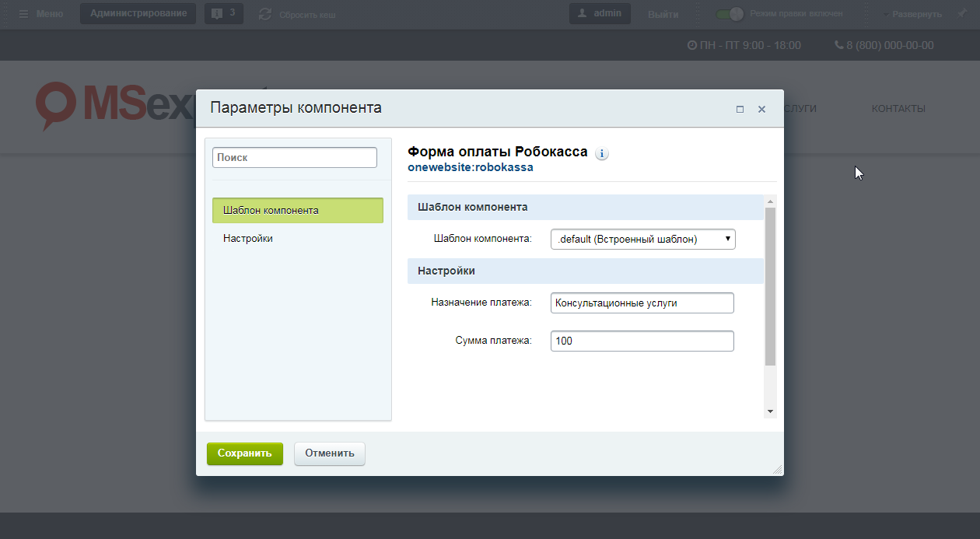Open the Шаблон компонента dropdown
The width and height of the screenshot is (980, 539).
click(642, 240)
